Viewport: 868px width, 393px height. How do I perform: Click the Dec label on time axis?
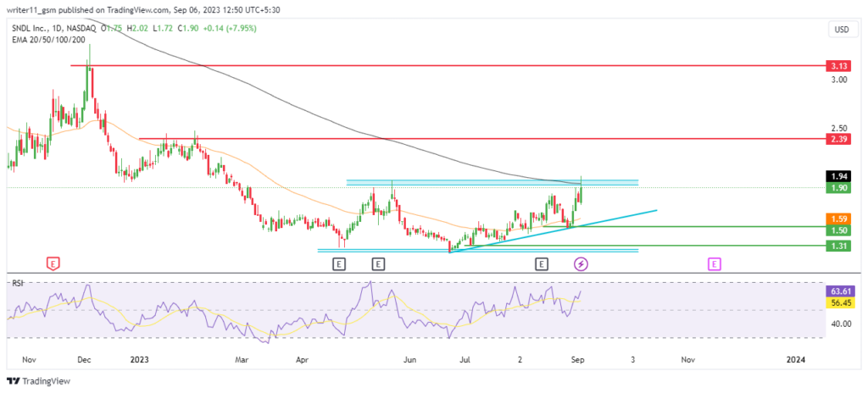84,360
